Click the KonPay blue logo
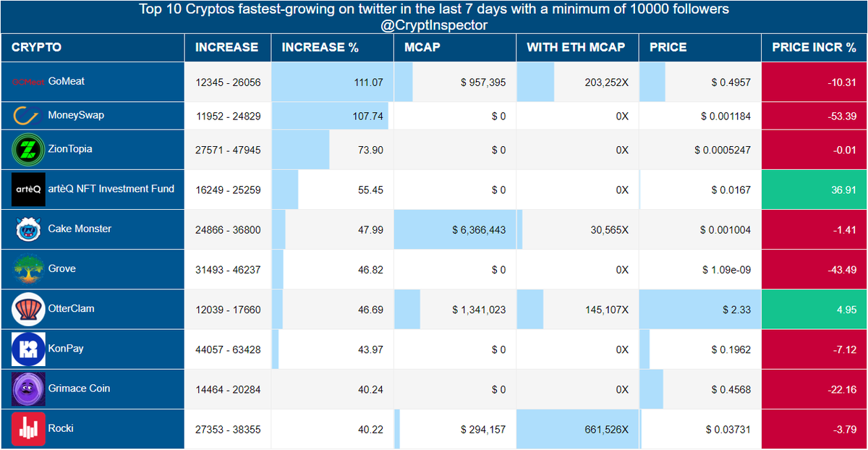This screenshot has height=450, width=868. tap(28, 349)
